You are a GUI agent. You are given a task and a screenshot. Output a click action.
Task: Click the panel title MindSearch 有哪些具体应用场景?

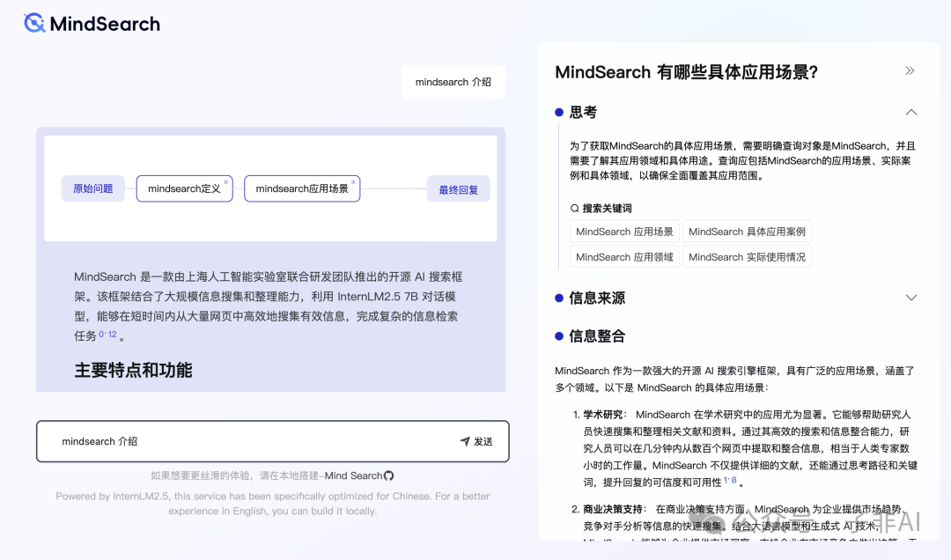click(x=687, y=72)
